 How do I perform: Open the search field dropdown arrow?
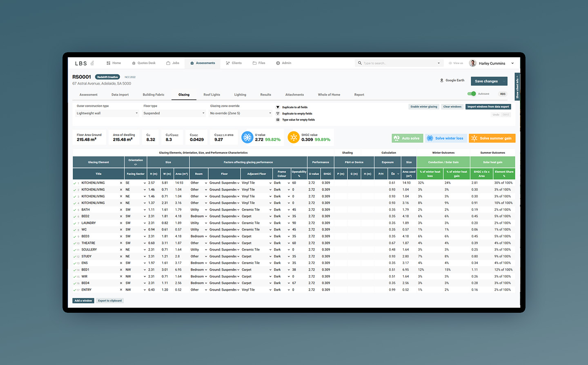click(439, 63)
